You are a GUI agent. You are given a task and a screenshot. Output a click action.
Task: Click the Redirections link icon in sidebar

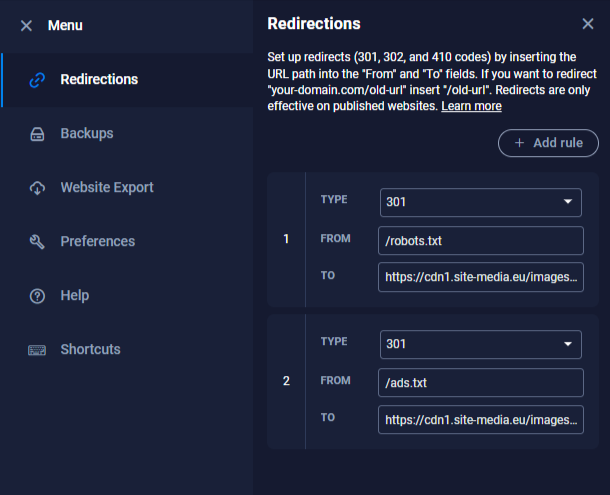[37, 80]
